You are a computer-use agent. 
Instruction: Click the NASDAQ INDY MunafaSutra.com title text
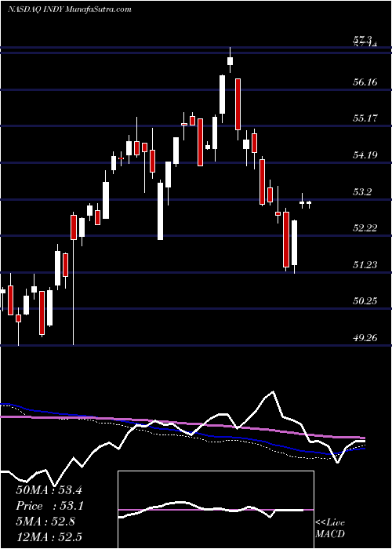[x=69, y=9]
